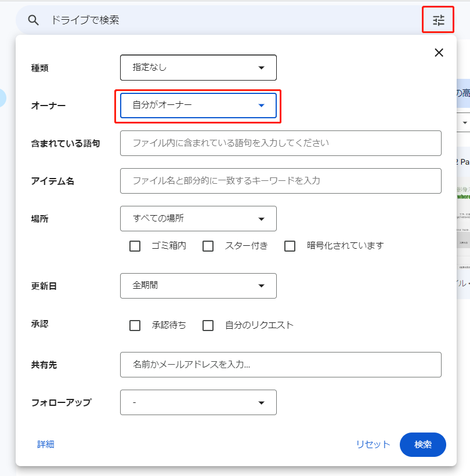Open the 詳細 link
Screen dimensions: 470x476
click(x=46, y=445)
